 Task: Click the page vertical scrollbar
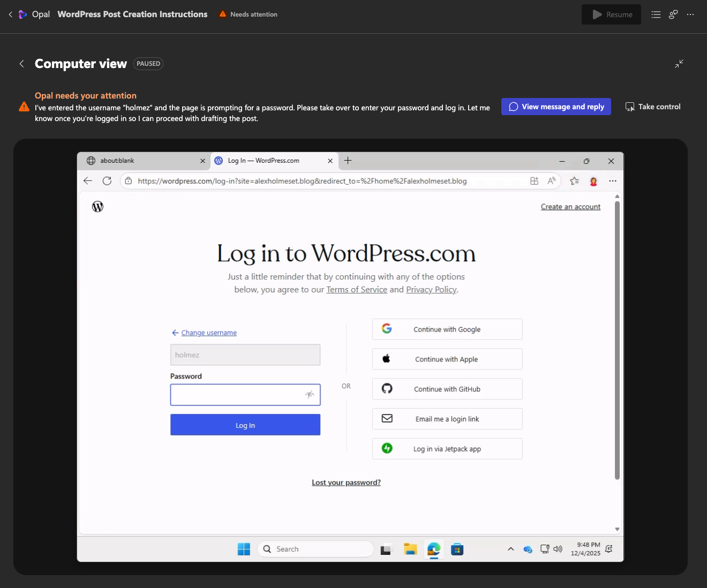pos(617,340)
